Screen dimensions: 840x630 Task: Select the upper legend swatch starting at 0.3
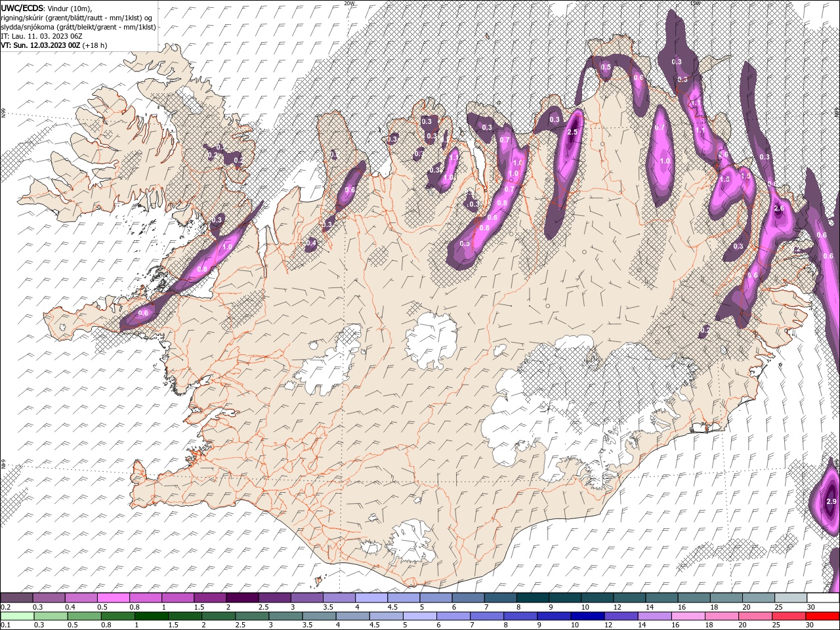[x=49, y=598]
